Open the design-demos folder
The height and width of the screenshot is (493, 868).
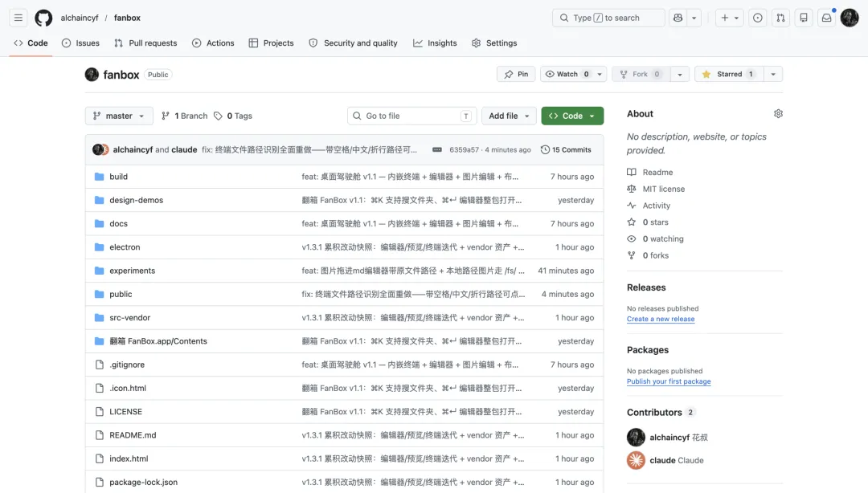coord(136,200)
